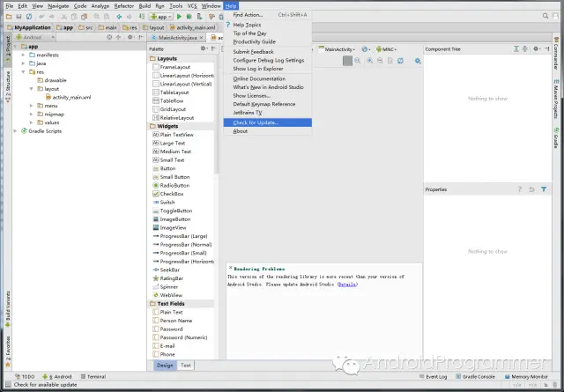Run the app with green play icon
This screenshot has width=564, height=392.
[179, 17]
